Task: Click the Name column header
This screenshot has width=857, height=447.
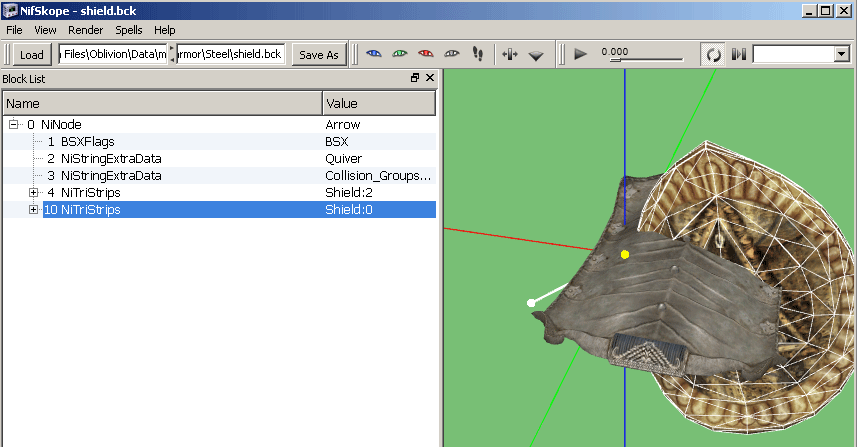Action: 163,103
